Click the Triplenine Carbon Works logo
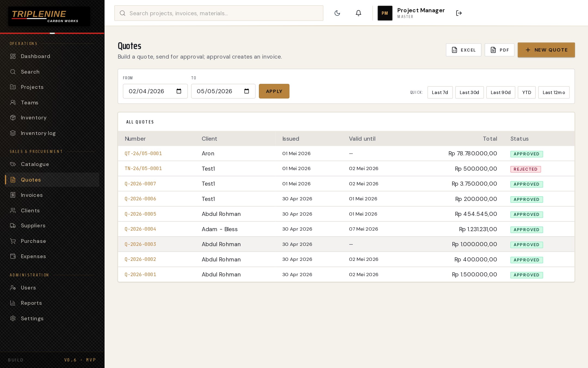 click(x=49, y=16)
